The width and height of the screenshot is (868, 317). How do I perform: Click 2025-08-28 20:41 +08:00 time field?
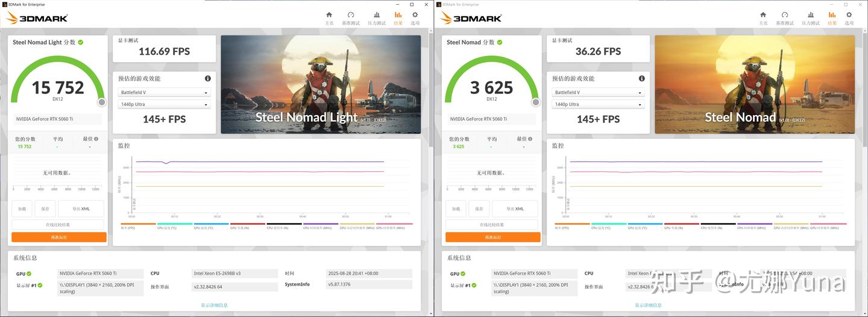369,274
